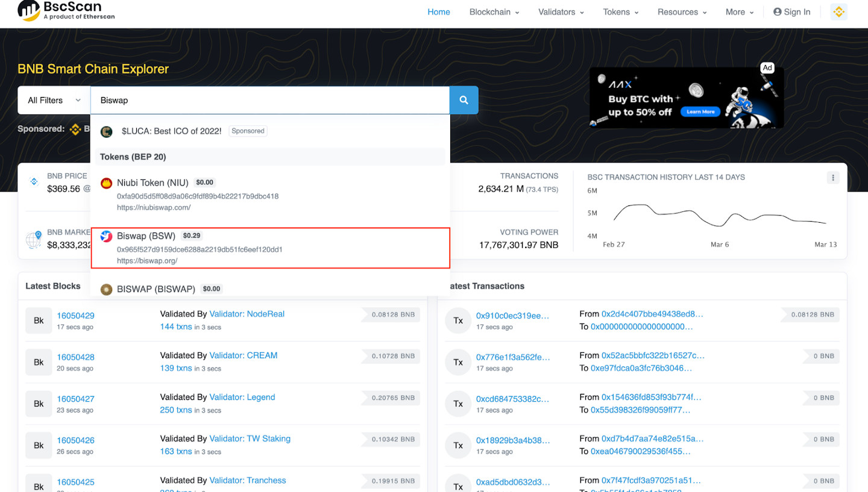
Task: Click the blue search magnifier button
Action: pos(464,100)
